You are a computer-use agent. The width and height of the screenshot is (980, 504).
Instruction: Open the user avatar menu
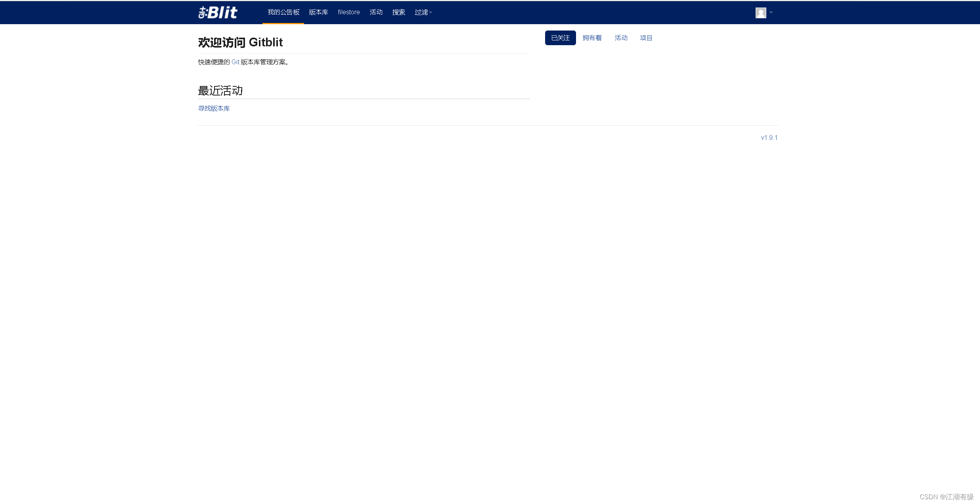click(760, 13)
